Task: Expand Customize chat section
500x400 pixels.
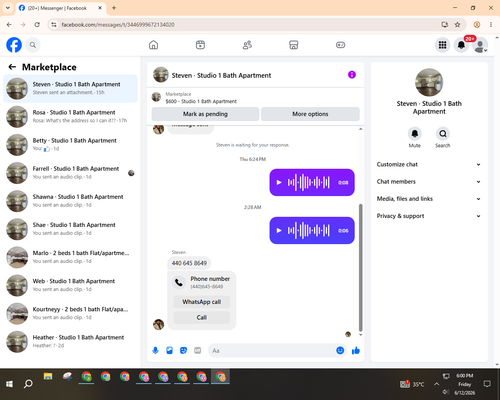Action: tap(429, 164)
